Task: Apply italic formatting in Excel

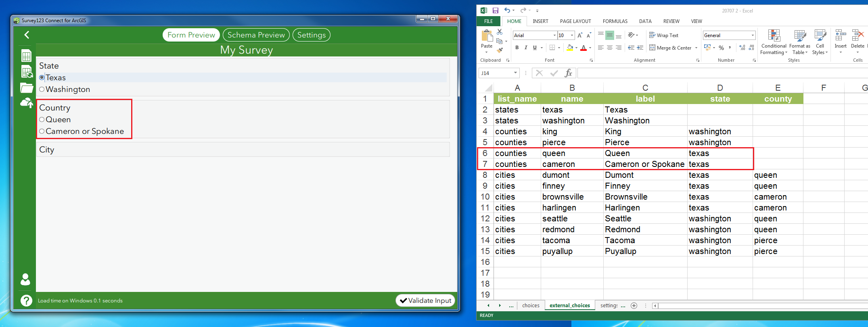Action: [x=526, y=48]
